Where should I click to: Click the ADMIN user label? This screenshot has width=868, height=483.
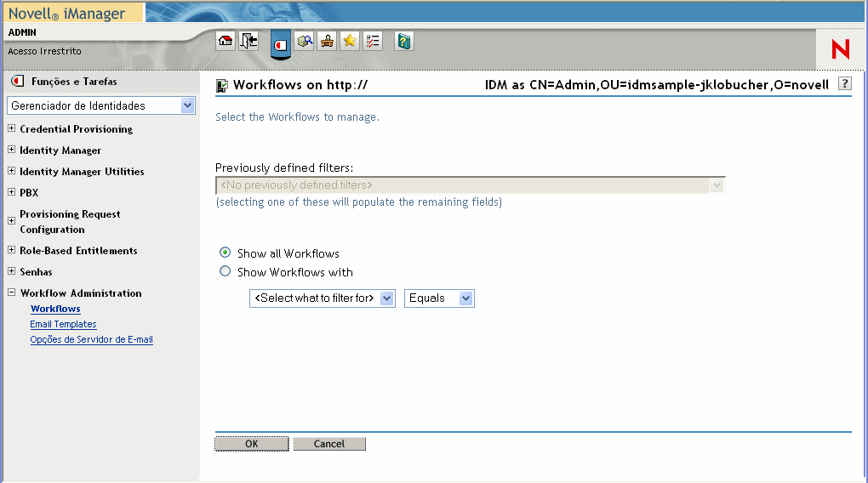(22, 32)
